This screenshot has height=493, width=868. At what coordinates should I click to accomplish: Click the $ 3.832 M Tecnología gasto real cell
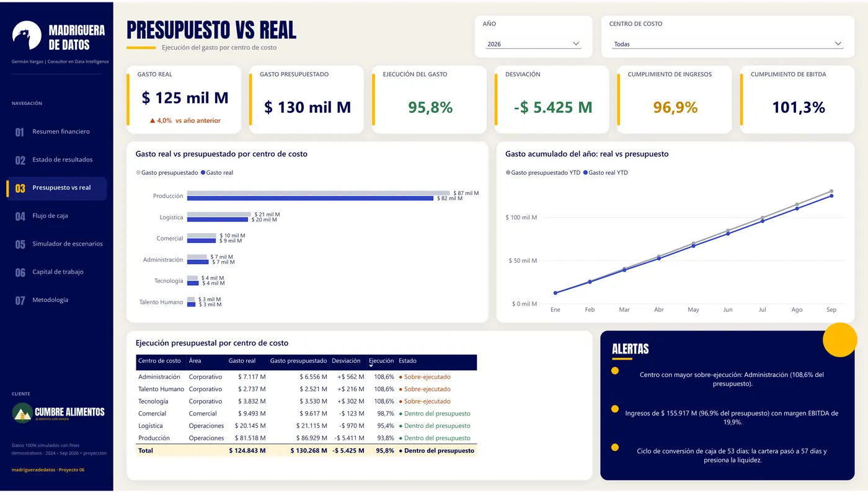252,401
